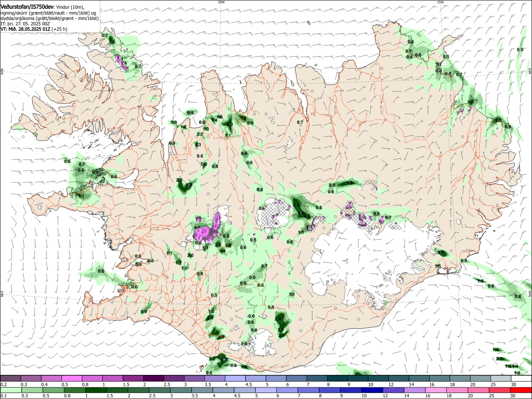The height and width of the screenshot is (399, 532).
Task: Select the snow scale swatch labeled 14
Action: click(x=419, y=378)
